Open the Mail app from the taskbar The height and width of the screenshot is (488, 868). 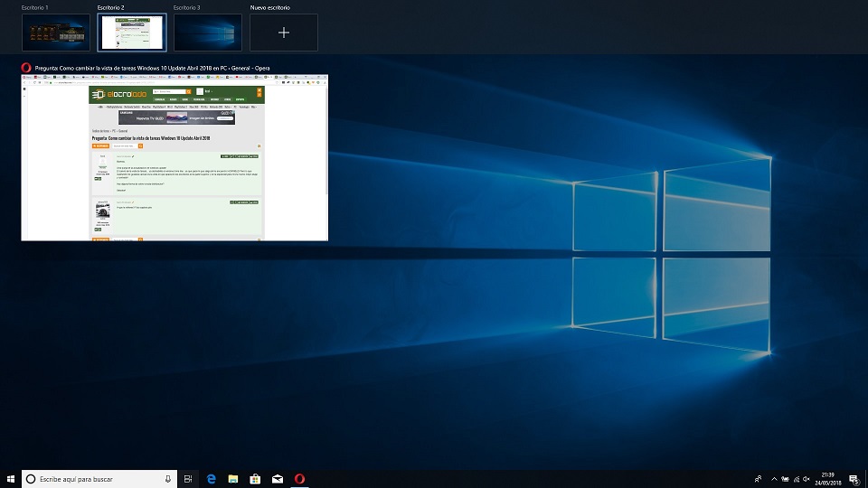tap(277, 479)
